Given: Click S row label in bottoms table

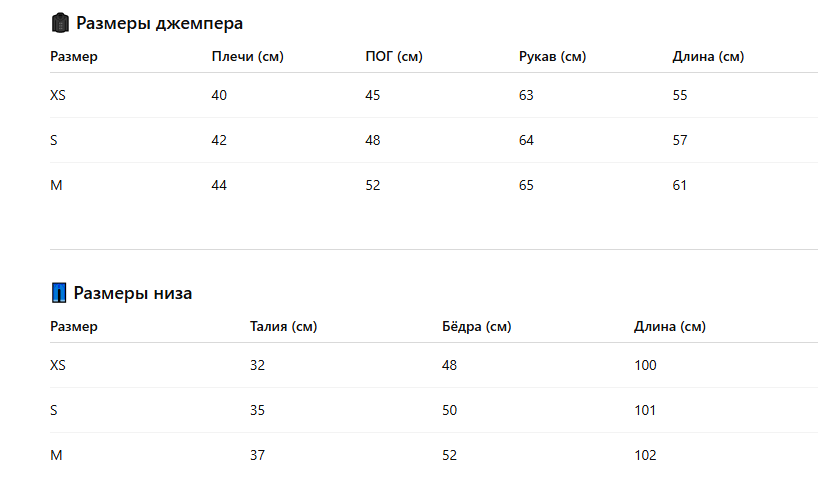Looking at the screenshot, I should pyautogui.click(x=54, y=410).
